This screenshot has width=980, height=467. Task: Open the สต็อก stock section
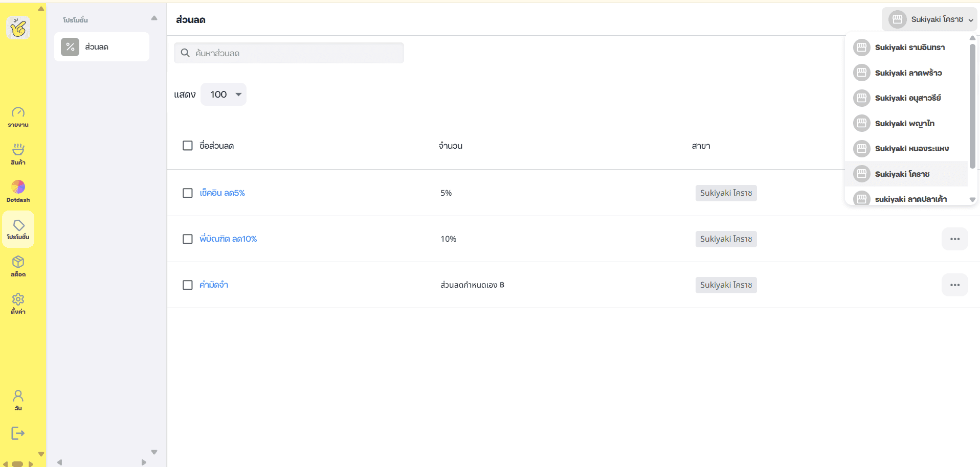18,267
